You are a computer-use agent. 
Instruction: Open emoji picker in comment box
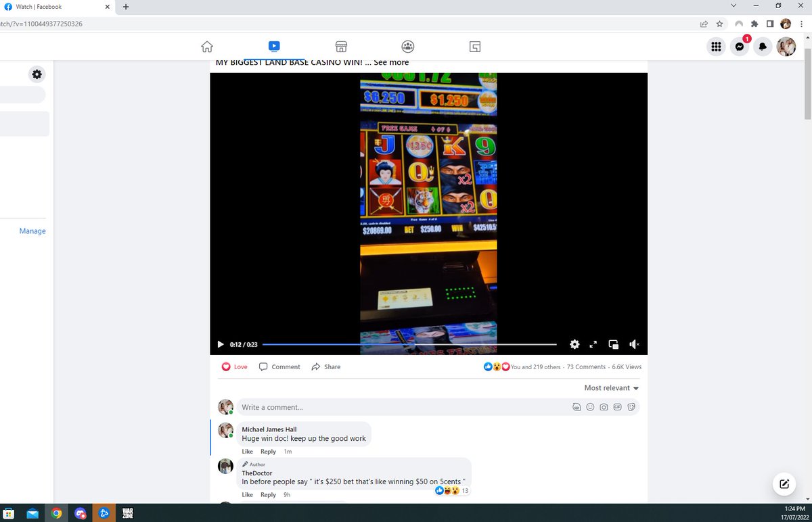click(x=590, y=407)
